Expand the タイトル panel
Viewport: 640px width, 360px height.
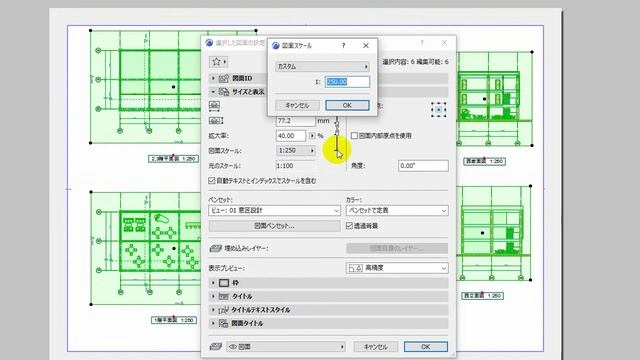tap(213, 296)
